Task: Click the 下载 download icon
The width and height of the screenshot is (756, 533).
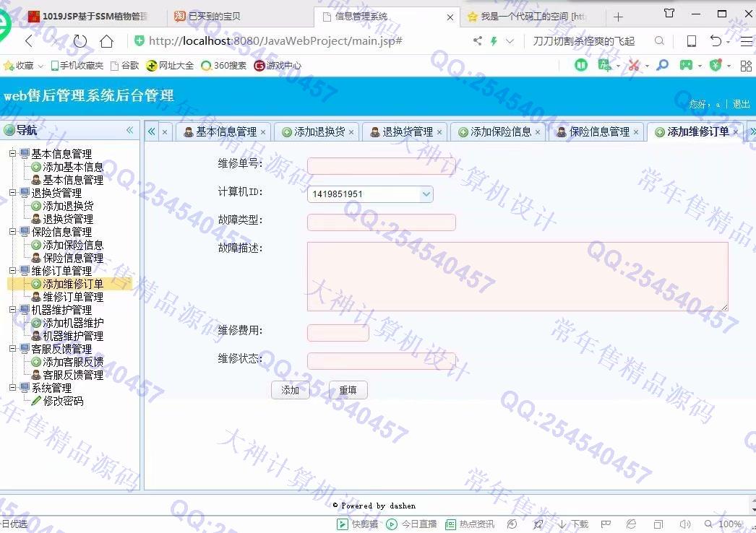Action: [x=573, y=524]
